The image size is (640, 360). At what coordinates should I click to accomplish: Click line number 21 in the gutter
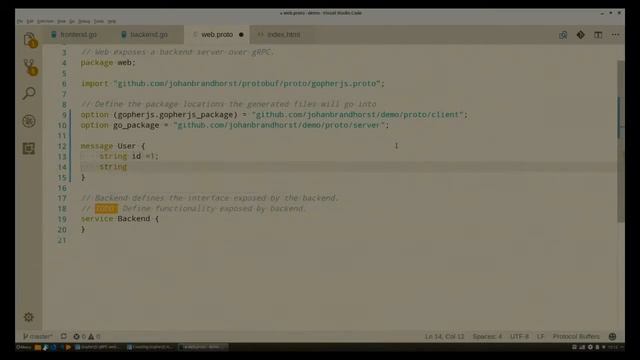pos(62,240)
